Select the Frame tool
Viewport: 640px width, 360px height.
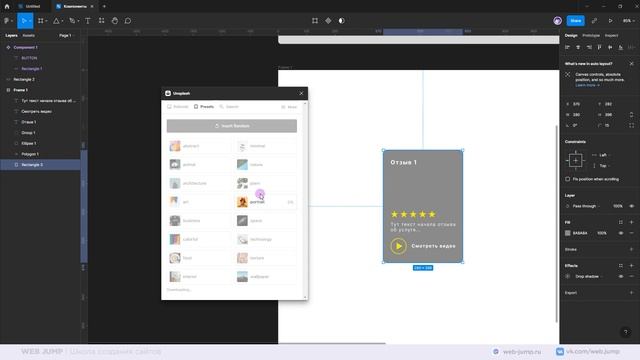point(40,20)
